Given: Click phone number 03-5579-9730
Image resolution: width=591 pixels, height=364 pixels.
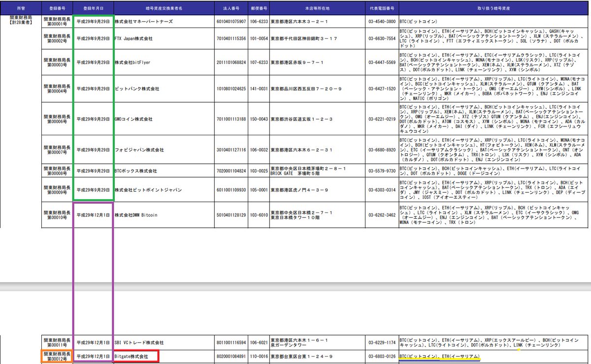Looking at the screenshot, I should pos(382,171).
